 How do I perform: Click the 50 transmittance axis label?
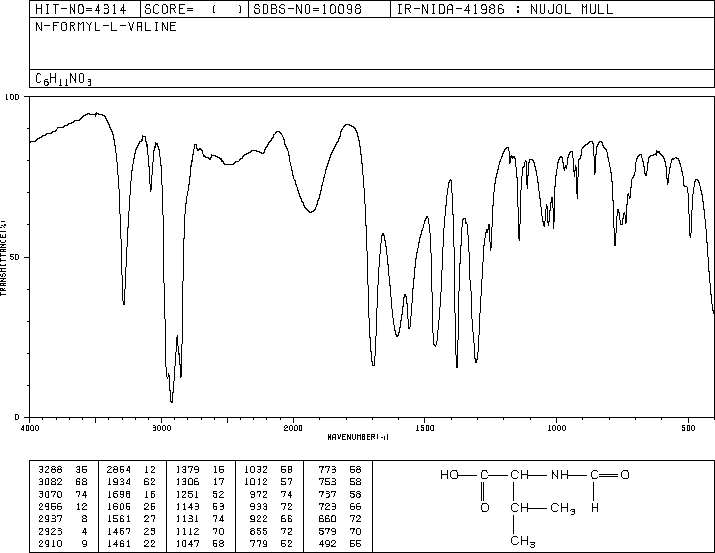[15, 257]
